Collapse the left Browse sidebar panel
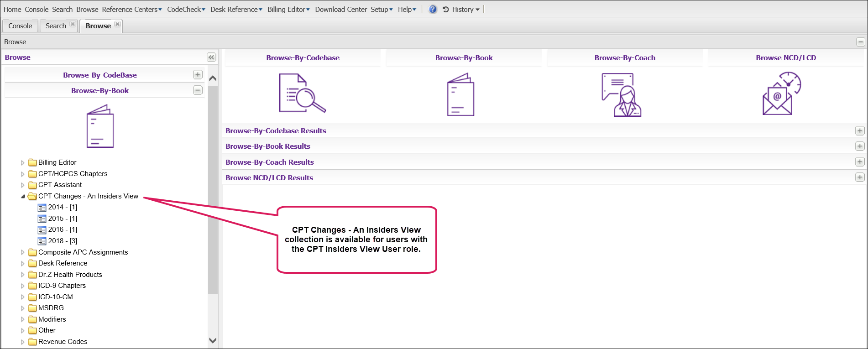 tap(211, 57)
